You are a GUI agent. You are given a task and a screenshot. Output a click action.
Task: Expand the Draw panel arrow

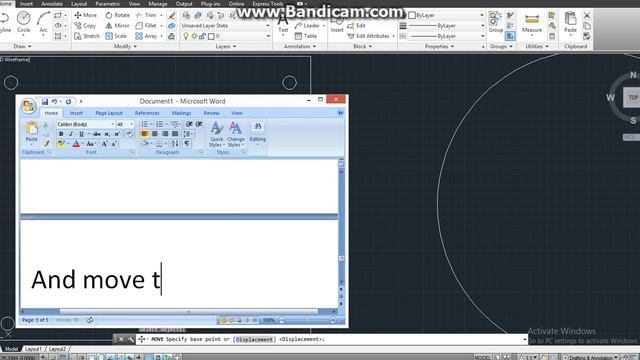tap(29, 47)
